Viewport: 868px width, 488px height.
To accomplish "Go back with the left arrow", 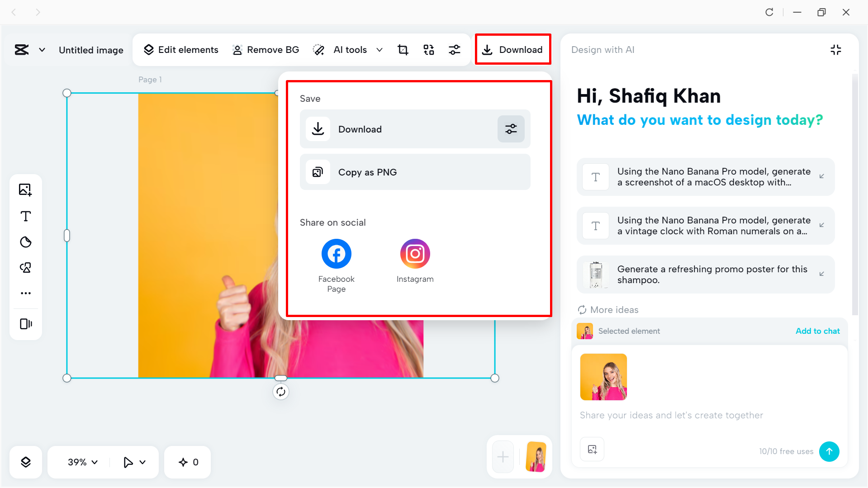I will (14, 12).
